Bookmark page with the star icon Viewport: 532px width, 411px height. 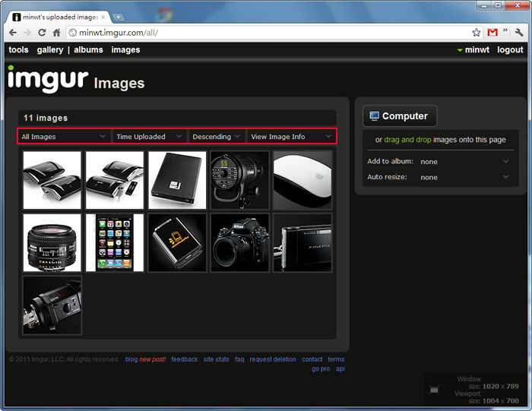click(477, 33)
